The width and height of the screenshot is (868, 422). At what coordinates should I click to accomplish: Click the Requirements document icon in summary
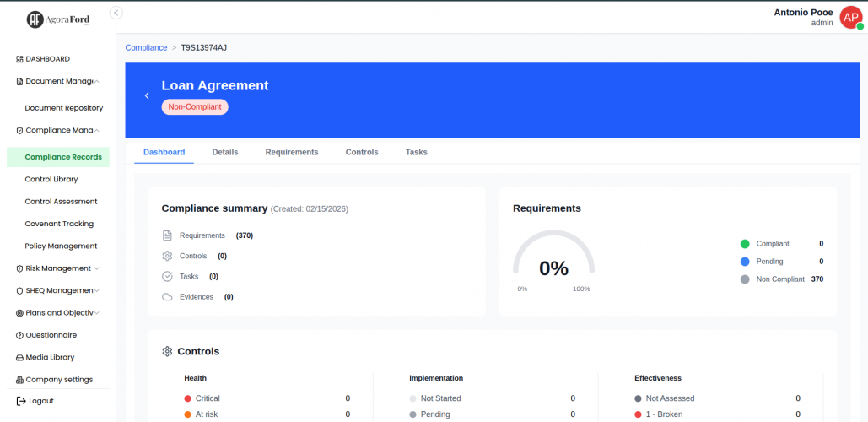167,235
